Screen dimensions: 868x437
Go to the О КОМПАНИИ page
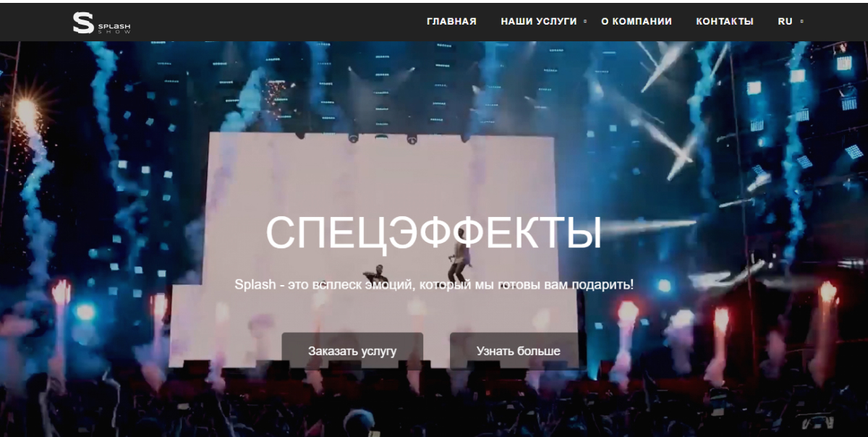point(637,22)
